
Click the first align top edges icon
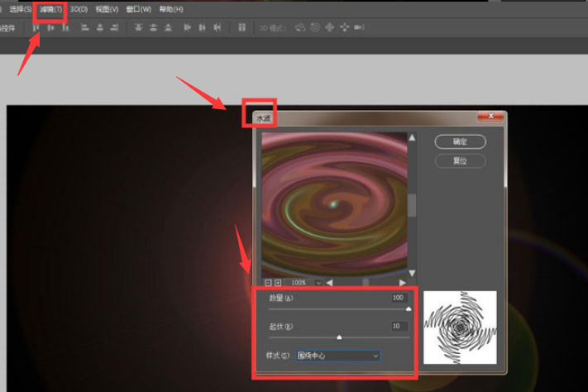pos(36,27)
